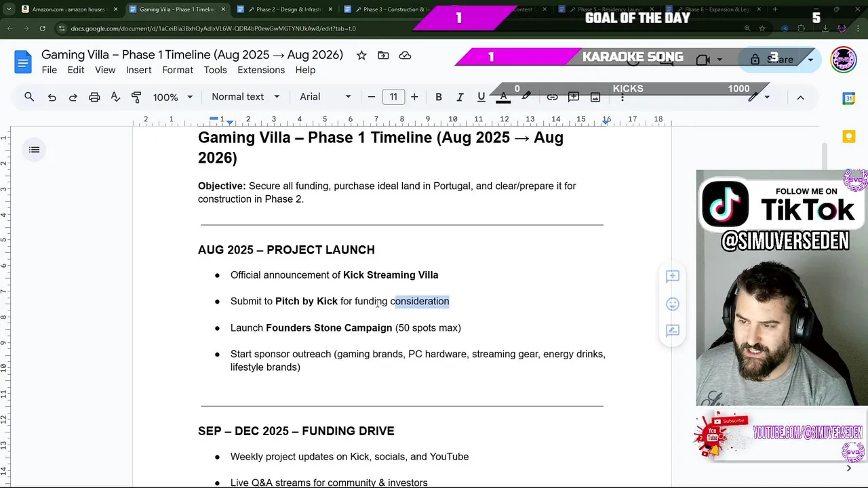Open the Insert menu
The width and height of the screenshot is (868, 488).
[139, 70]
